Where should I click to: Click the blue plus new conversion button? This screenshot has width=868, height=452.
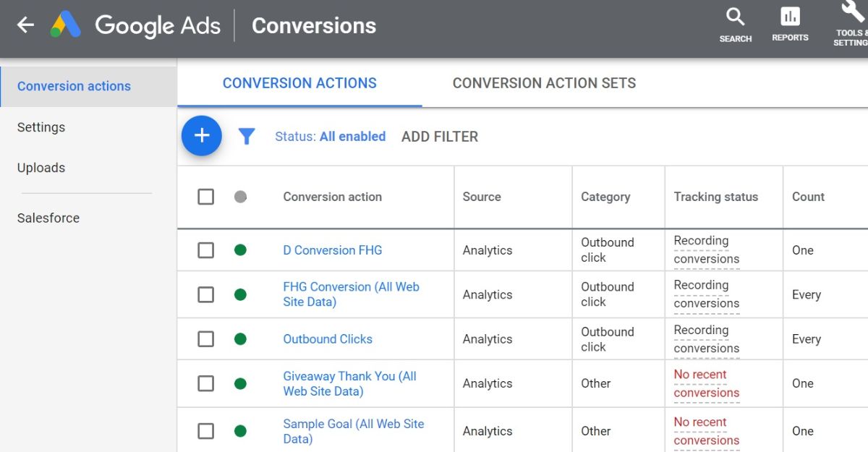tap(202, 135)
